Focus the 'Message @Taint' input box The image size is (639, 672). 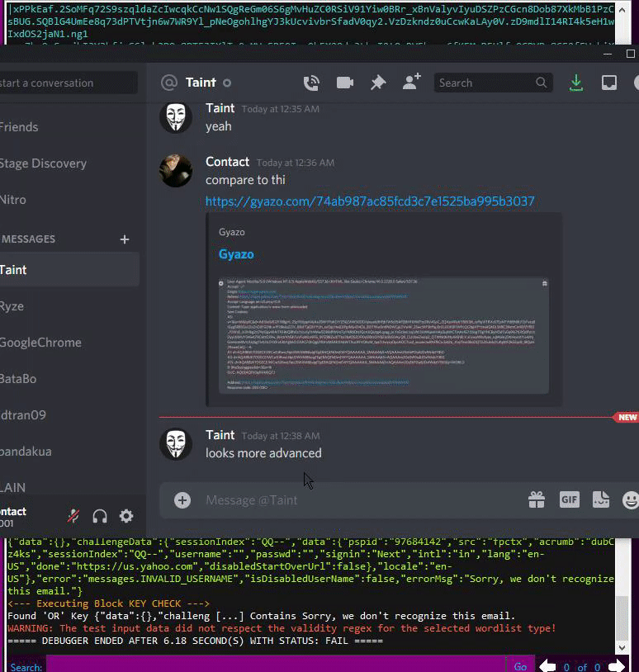point(360,500)
